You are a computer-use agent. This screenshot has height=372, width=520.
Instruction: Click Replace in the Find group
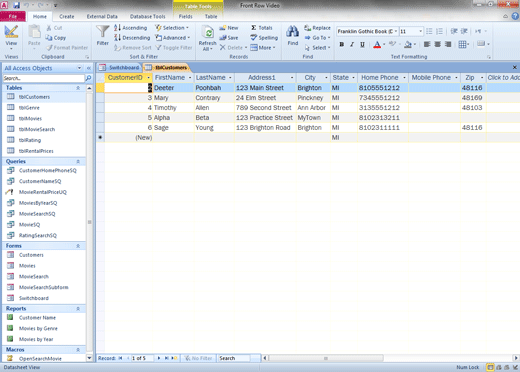click(x=317, y=28)
